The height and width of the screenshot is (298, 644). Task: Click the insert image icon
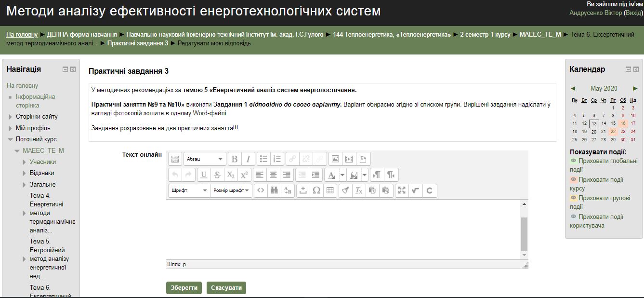[335, 159]
